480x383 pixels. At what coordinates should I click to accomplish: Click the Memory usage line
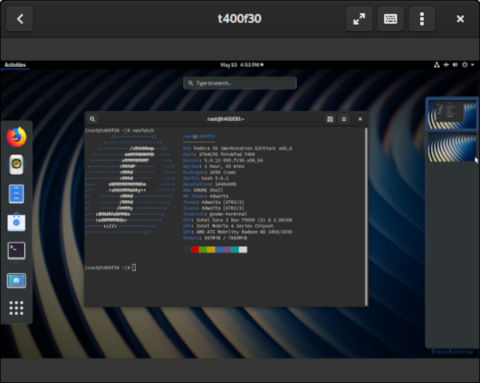pyautogui.click(x=215, y=238)
